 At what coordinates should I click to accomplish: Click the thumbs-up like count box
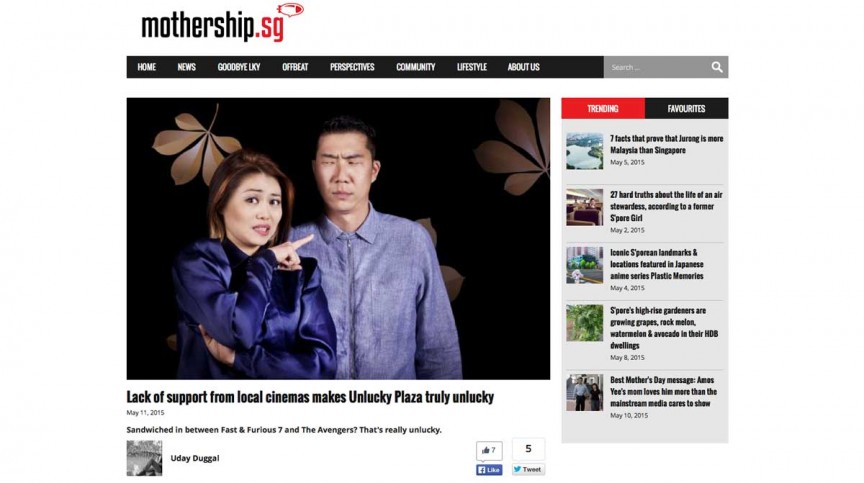[x=489, y=451]
